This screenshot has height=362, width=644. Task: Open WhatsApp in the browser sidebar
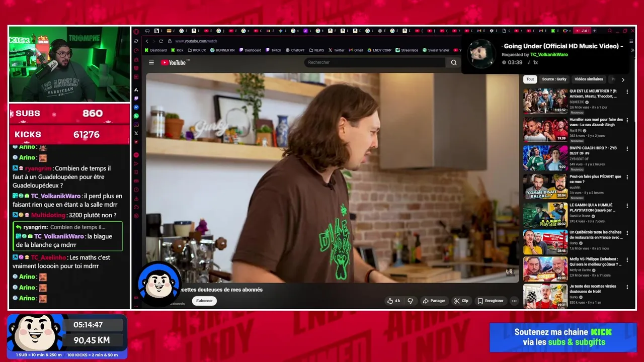[136, 116]
